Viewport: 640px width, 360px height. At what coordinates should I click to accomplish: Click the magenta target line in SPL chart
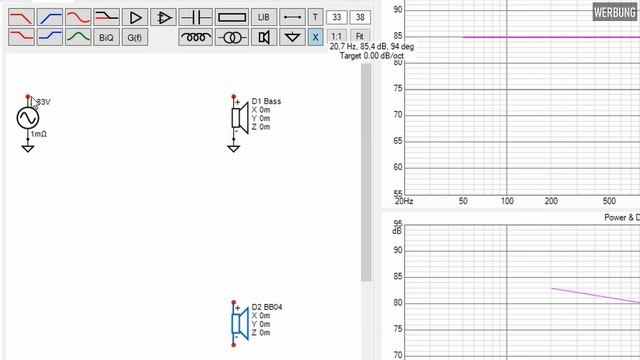coord(551,37)
